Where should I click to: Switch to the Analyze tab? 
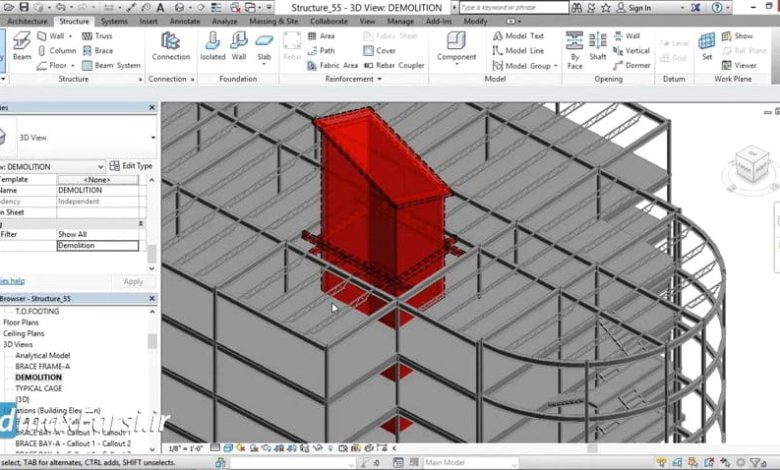tap(224, 21)
